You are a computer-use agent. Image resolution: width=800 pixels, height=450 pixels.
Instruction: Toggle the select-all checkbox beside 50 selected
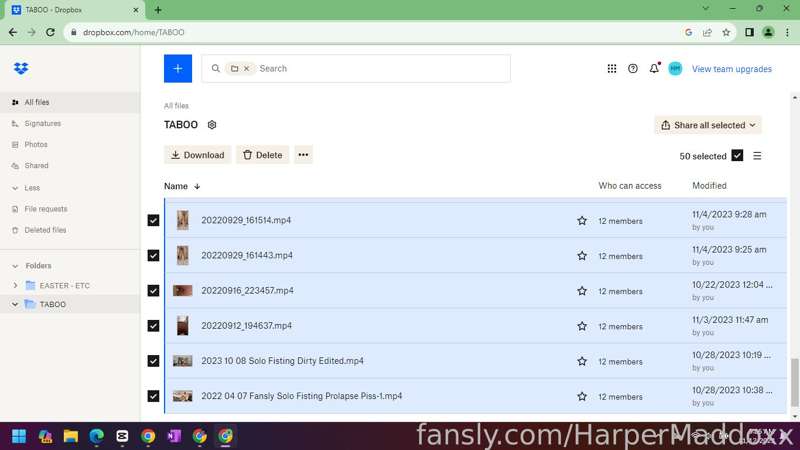pos(737,156)
